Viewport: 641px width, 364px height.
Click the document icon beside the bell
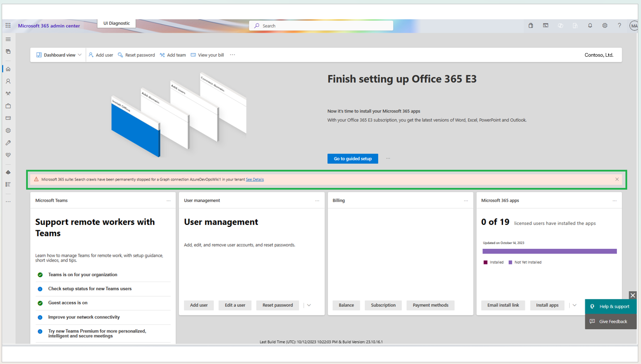click(575, 25)
